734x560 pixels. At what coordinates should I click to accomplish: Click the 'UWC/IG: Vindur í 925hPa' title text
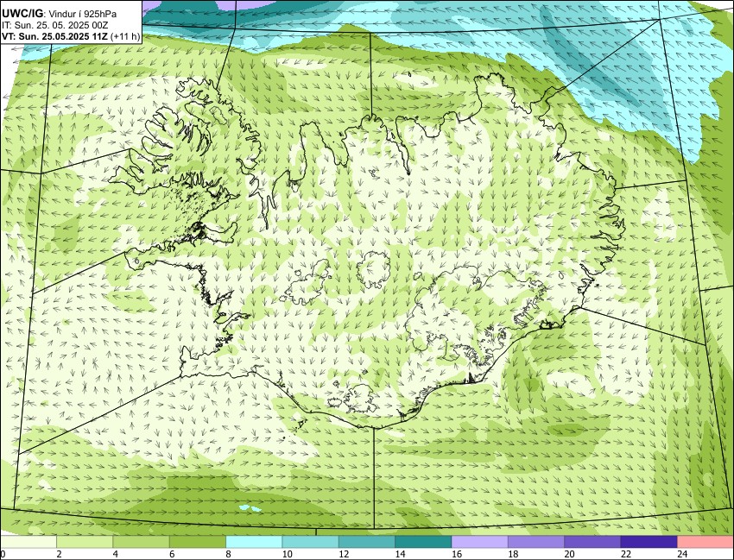pyautogui.click(x=60, y=14)
